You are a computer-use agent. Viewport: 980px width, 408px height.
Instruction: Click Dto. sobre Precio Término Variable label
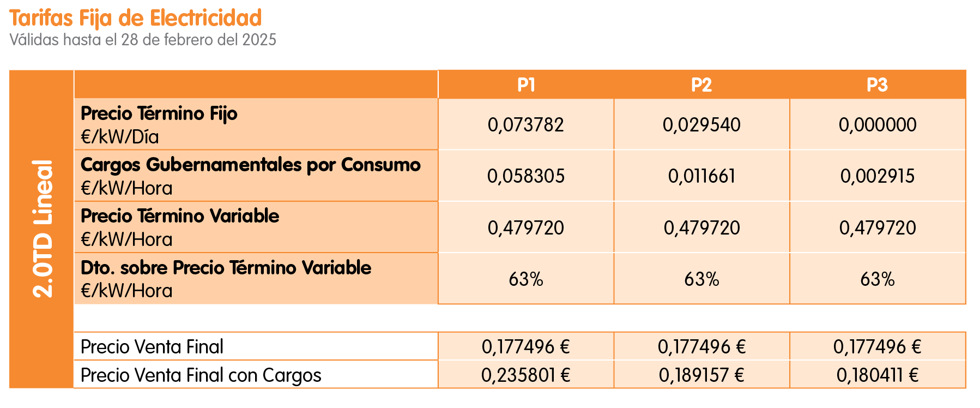point(226,268)
